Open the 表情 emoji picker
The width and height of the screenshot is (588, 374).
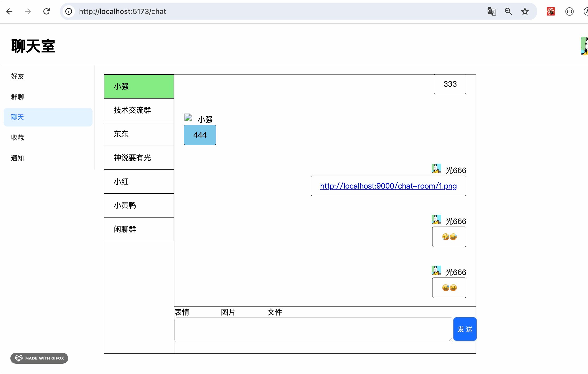(x=182, y=312)
